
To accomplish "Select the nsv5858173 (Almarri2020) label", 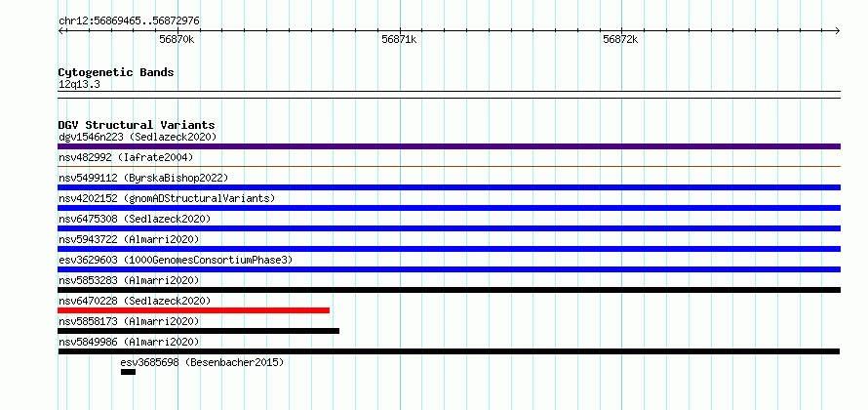I will point(129,321).
